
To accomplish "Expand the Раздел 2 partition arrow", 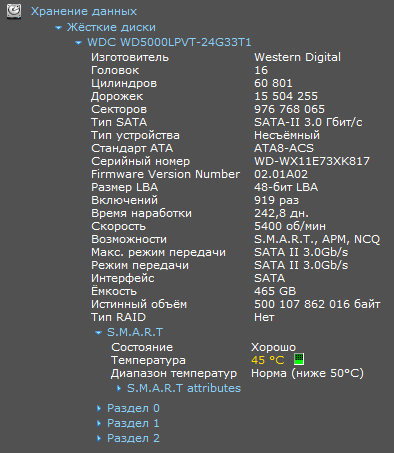I will point(99,438).
